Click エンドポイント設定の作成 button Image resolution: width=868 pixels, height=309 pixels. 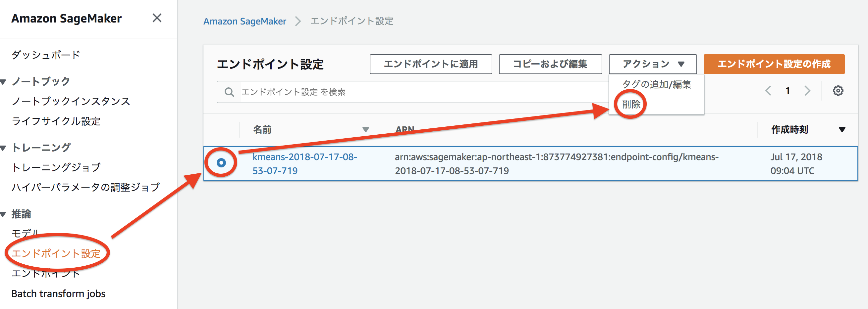coord(774,64)
